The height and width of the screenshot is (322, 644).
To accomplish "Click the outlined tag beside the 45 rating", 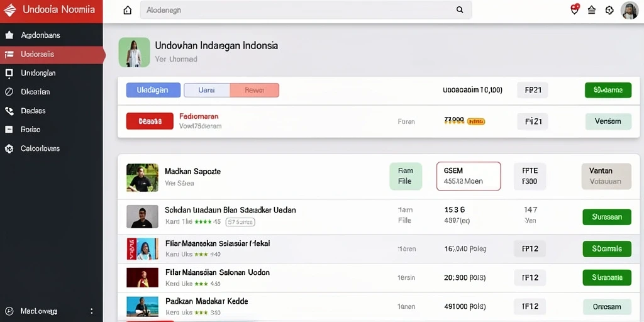I will [240, 222].
